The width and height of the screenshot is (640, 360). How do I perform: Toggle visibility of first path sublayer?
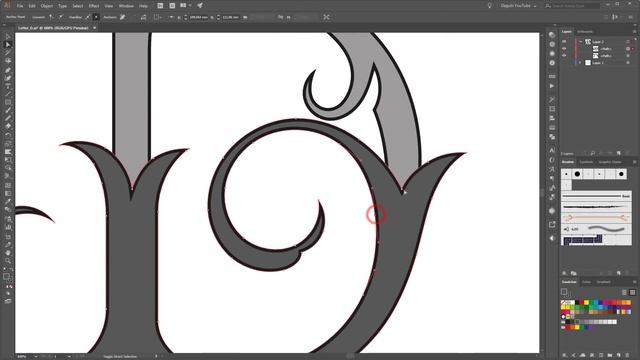(564, 49)
